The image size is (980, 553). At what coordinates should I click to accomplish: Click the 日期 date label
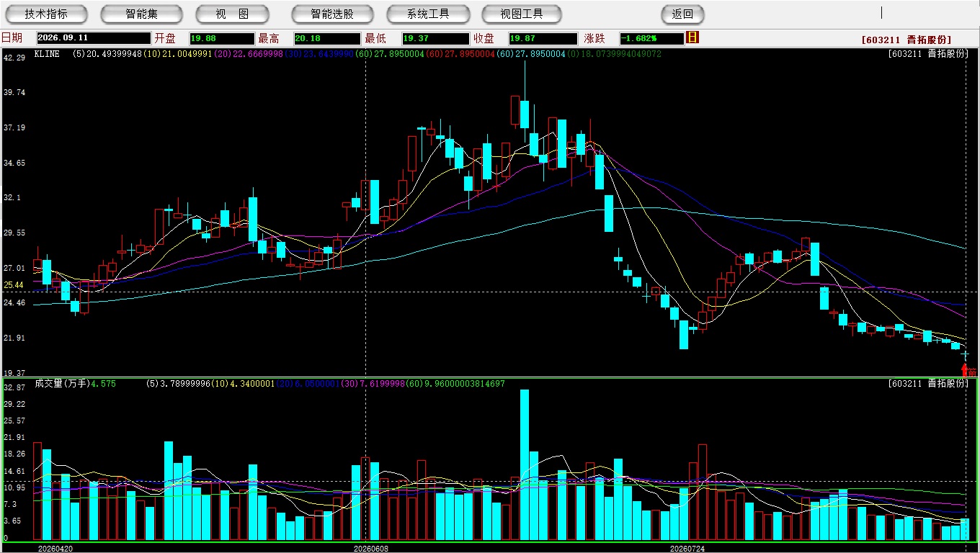pyautogui.click(x=12, y=38)
